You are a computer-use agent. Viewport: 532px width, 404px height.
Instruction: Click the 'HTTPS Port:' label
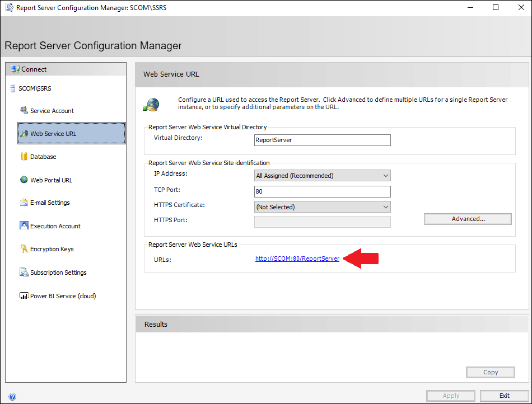[171, 220]
